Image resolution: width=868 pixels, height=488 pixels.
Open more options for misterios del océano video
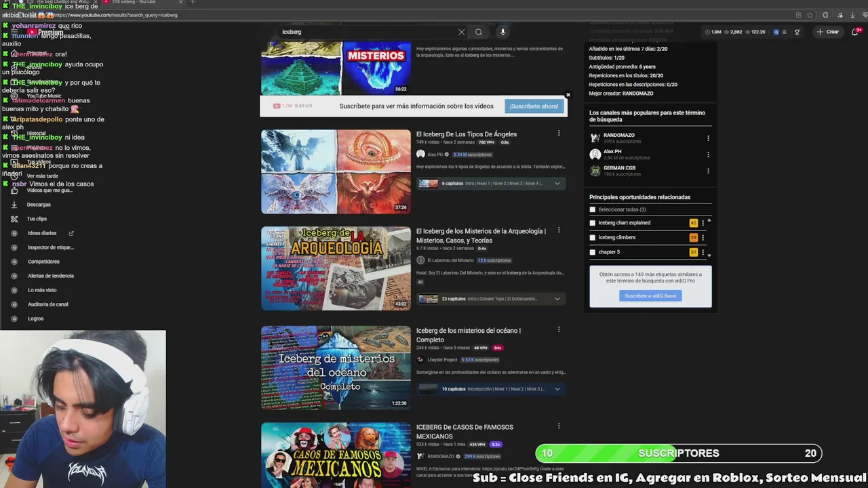559,330
